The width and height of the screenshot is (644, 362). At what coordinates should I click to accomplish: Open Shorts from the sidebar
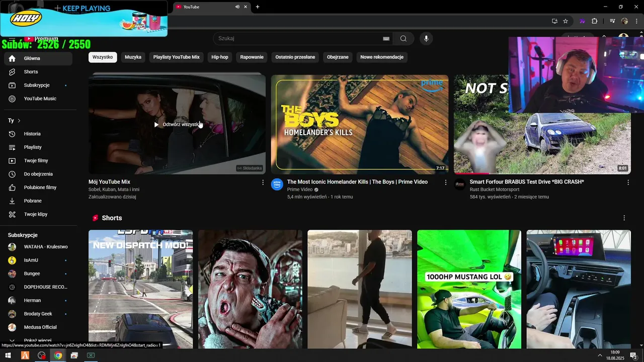[38, 72]
